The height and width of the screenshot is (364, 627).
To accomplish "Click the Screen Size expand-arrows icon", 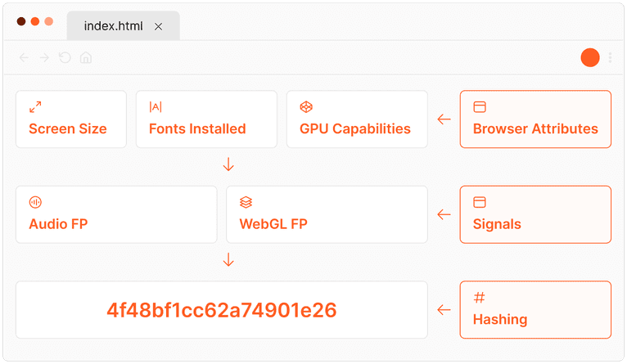I will click(35, 107).
